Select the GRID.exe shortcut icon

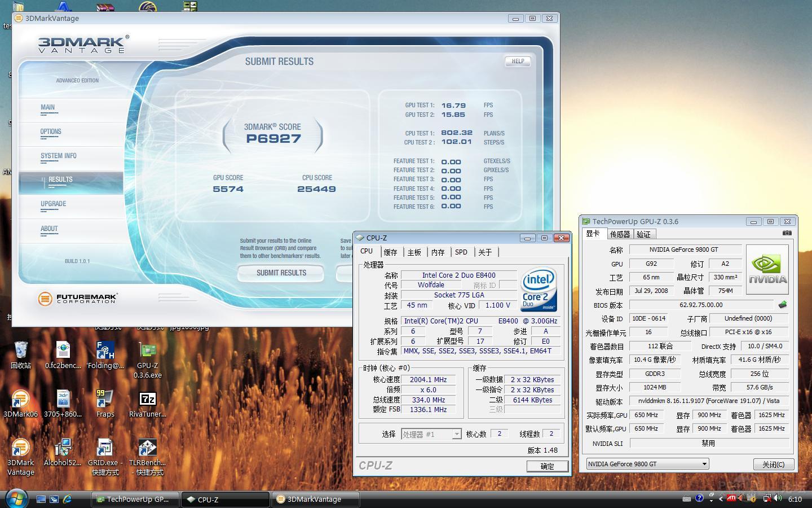coord(105,448)
